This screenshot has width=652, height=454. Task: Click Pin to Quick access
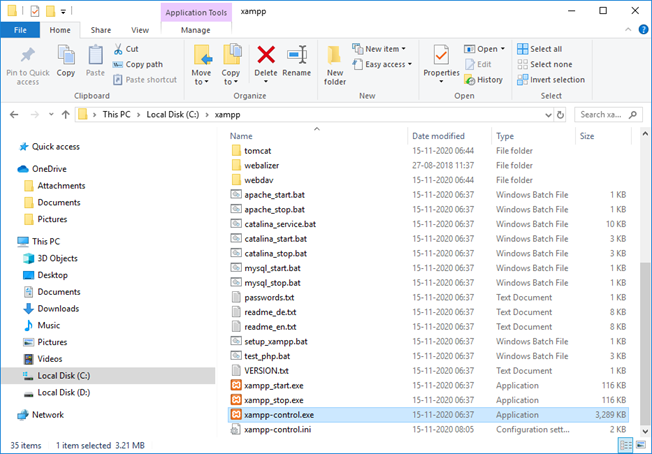tap(28, 65)
